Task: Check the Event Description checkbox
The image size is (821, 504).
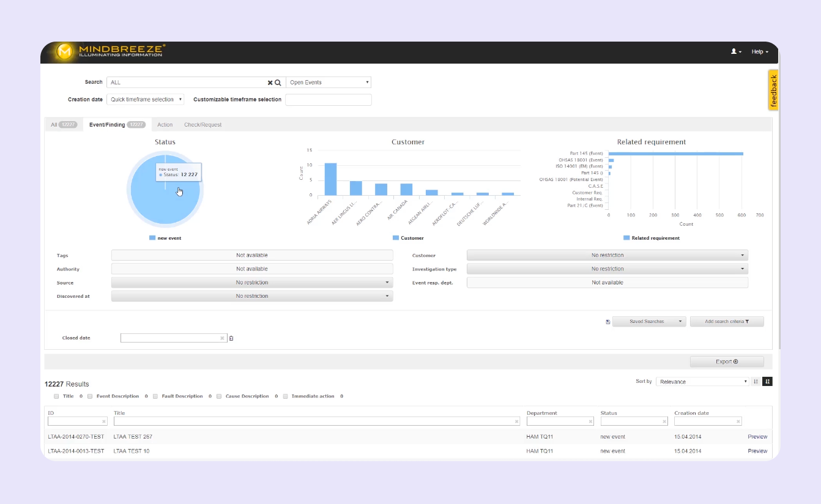Action: pos(90,396)
